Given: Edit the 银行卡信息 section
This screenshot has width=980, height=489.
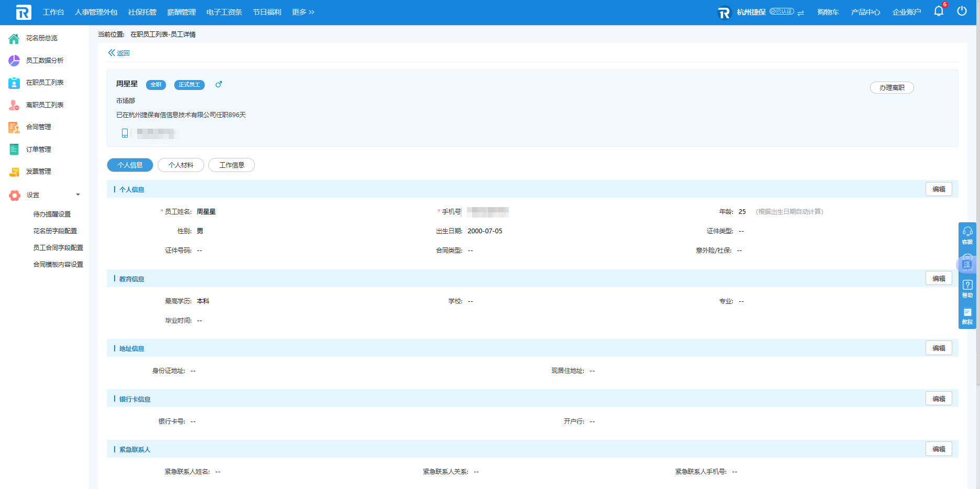Looking at the screenshot, I should click(938, 399).
